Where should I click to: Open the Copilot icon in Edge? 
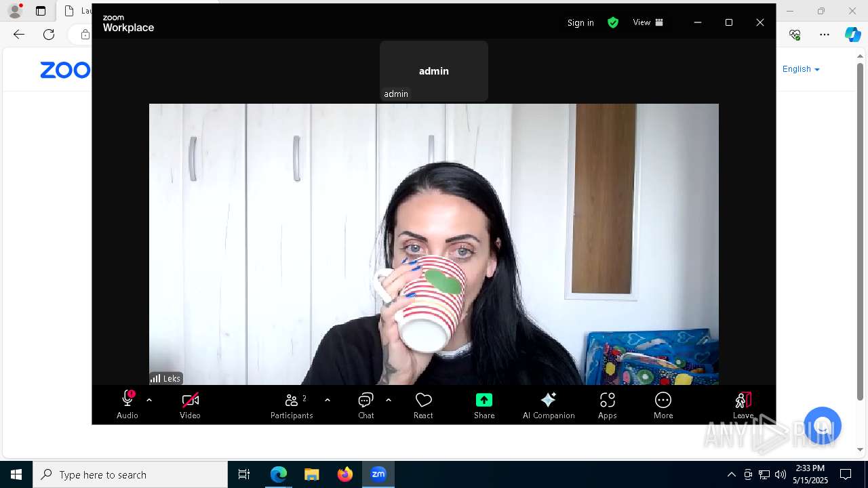[x=852, y=35]
